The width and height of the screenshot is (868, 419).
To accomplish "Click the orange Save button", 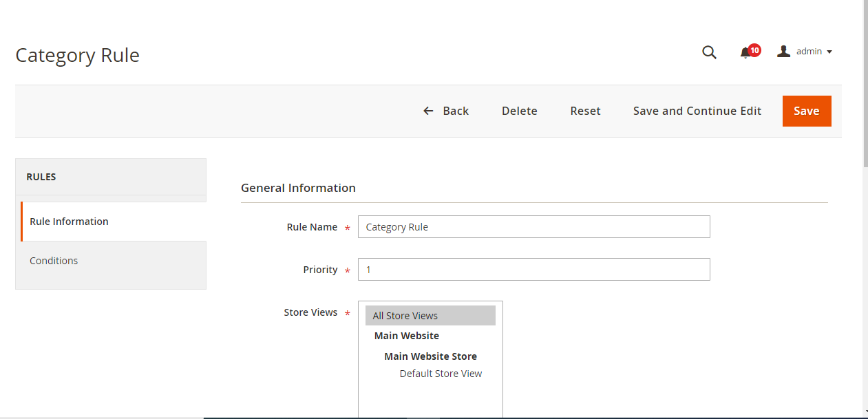I will (806, 111).
